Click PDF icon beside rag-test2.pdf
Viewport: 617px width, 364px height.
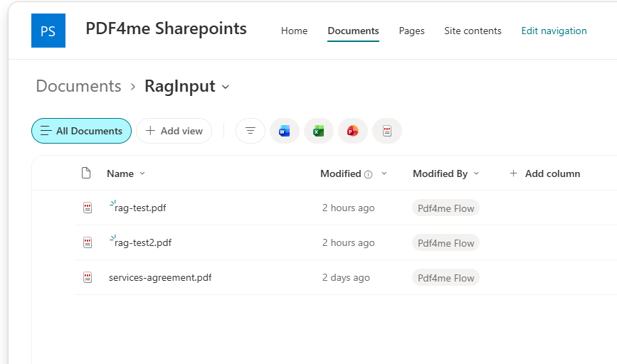[88, 242]
